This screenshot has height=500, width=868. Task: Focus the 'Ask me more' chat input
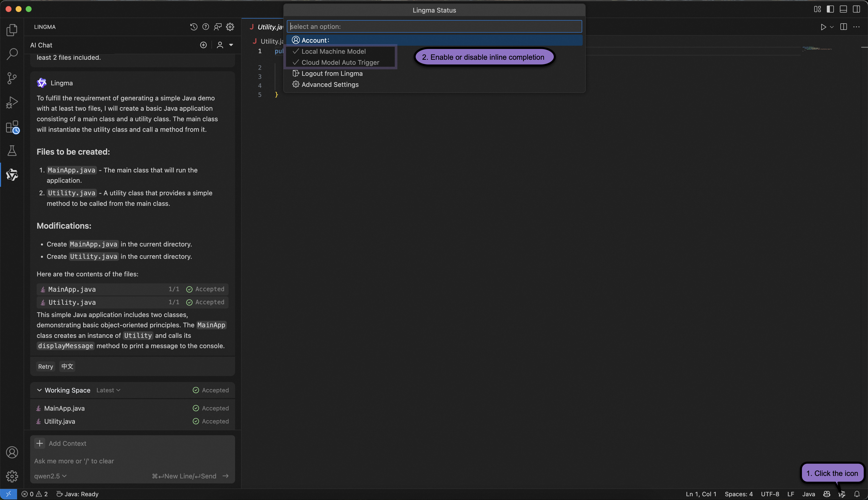[133, 461]
